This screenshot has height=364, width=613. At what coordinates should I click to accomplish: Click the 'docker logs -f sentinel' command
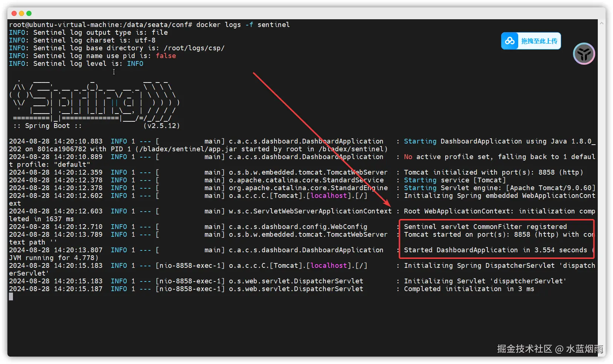(243, 25)
